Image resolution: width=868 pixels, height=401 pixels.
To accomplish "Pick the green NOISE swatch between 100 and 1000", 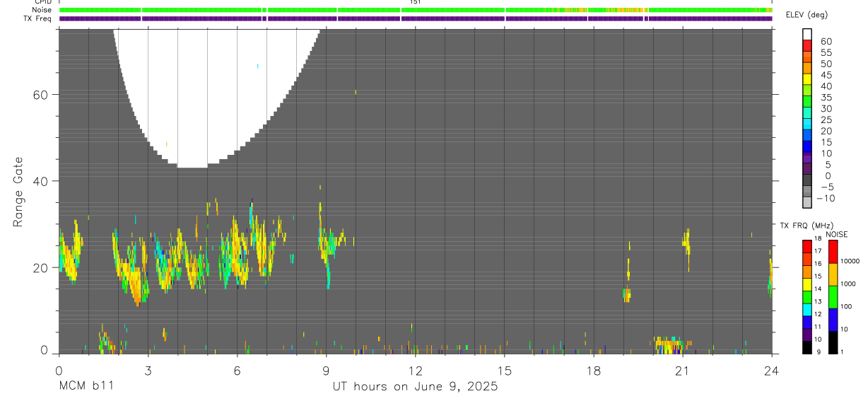I will coord(833,297).
